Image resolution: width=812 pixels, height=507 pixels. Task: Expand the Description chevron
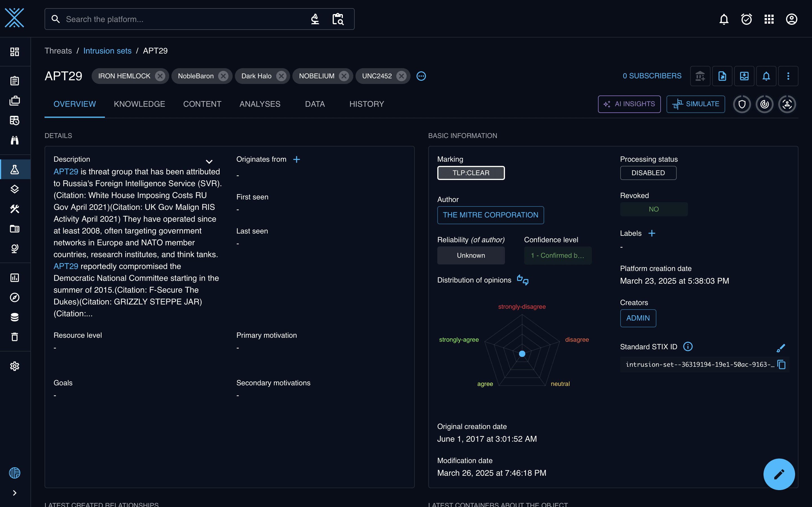point(209,162)
